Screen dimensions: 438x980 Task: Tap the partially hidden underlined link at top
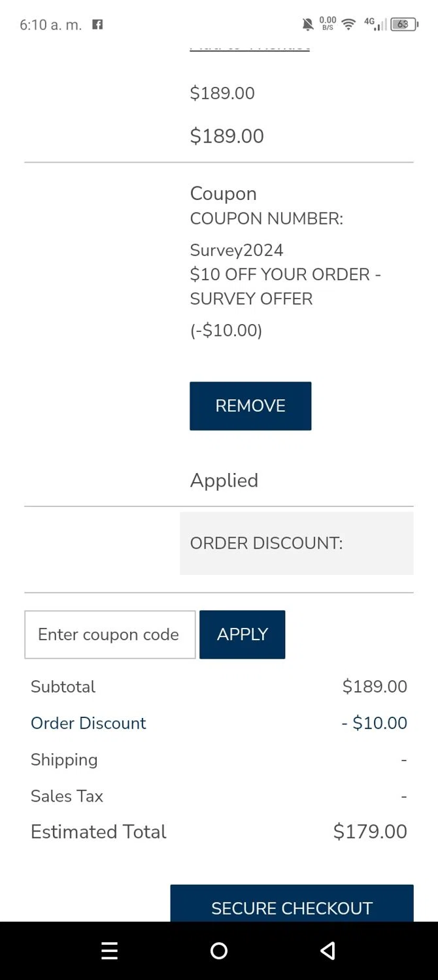250,48
